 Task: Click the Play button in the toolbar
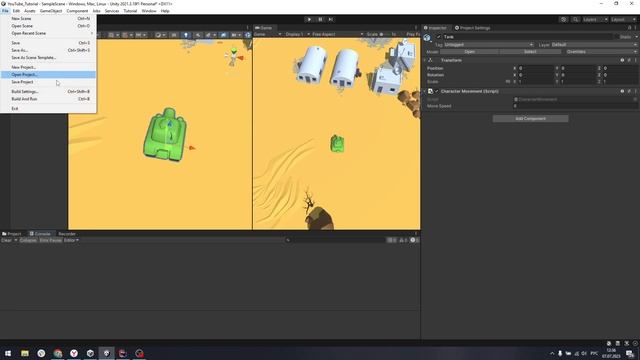309,19
